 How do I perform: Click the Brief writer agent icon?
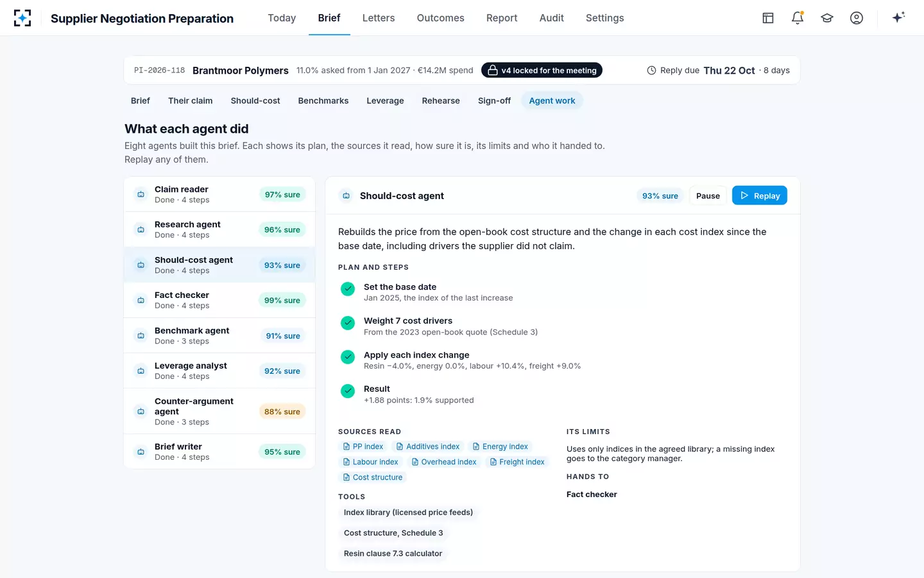(x=141, y=452)
